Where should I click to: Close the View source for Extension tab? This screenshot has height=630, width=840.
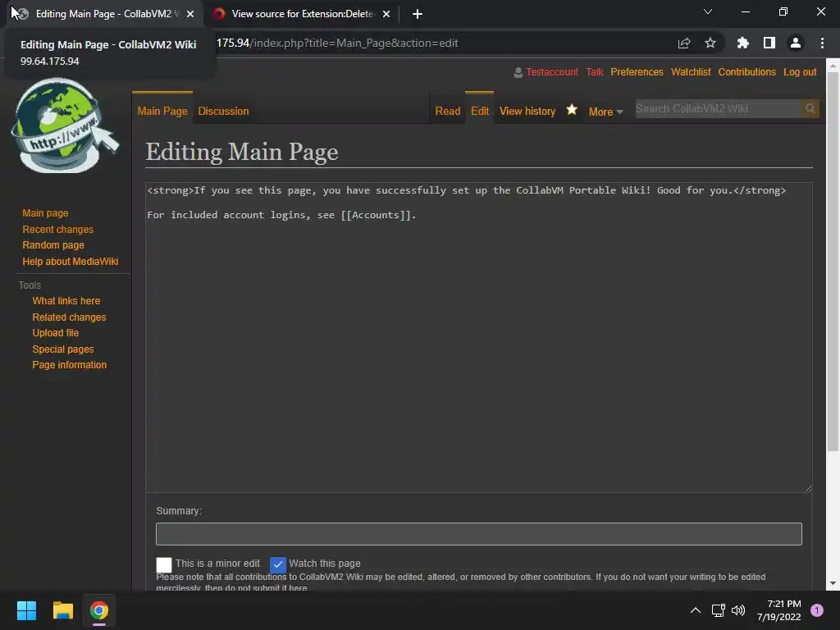(x=386, y=14)
